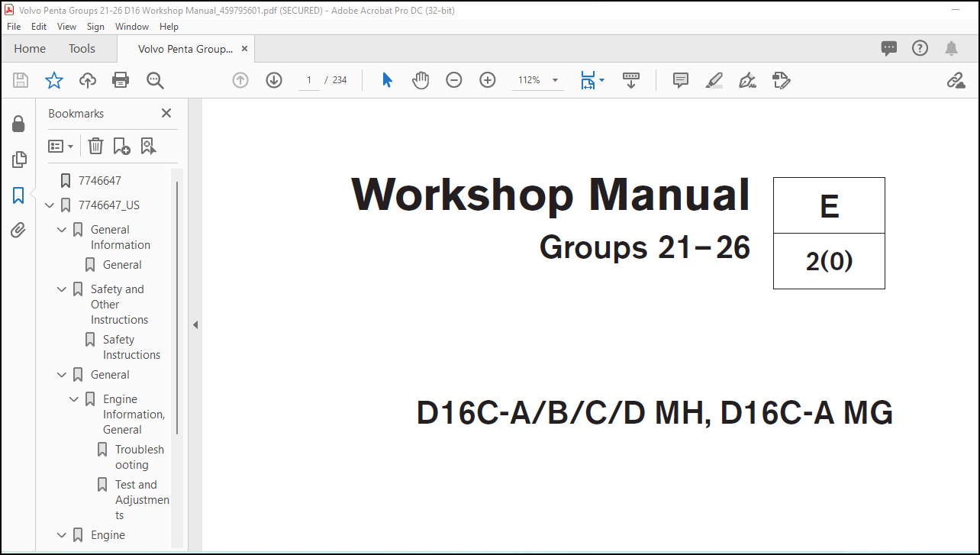This screenshot has width=980, height=555.
Task: Open the security lock panel
Action: [19, 124]
